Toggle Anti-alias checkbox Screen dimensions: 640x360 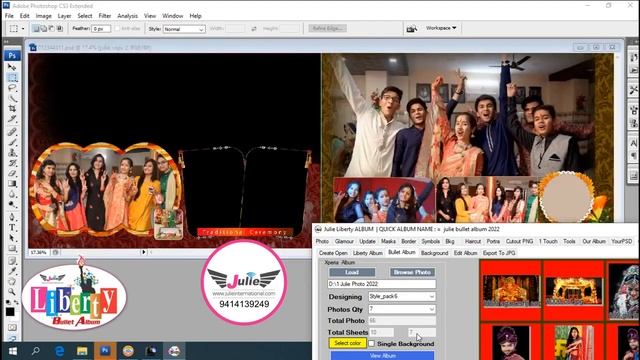click(118, 29)
